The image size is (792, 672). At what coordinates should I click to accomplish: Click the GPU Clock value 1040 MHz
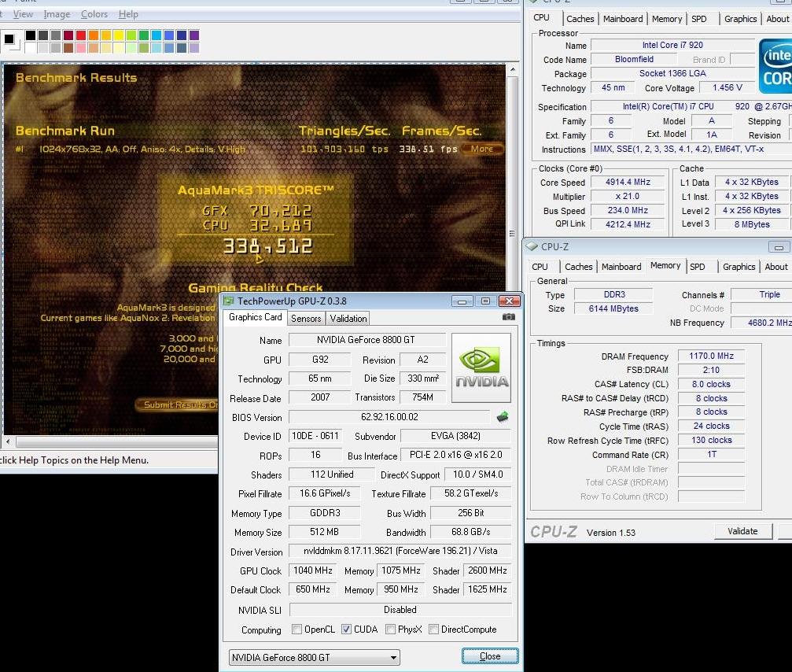click(x=313, y=570)
